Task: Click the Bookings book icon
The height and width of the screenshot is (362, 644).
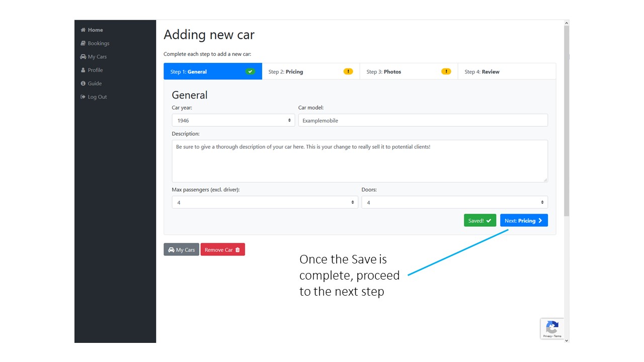Action: click(83, 43)
